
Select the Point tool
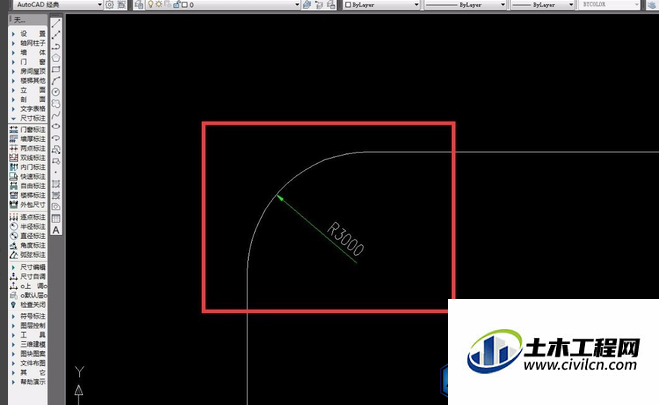pos(56,172)
